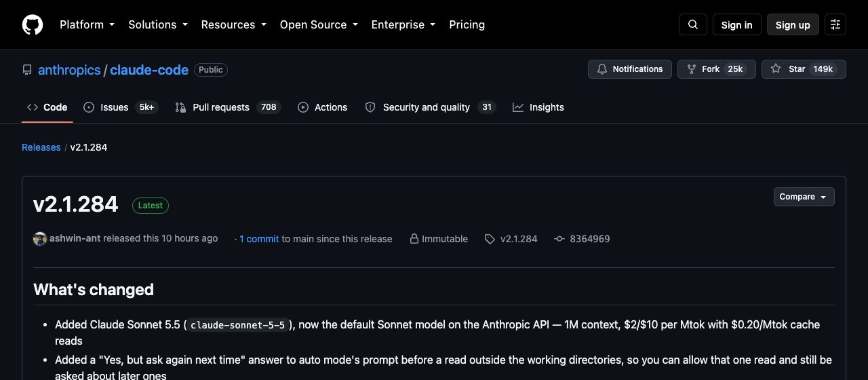Screen dimensions: 868x380
Task: Open the Security and quality tab
Action: (430, 107)
